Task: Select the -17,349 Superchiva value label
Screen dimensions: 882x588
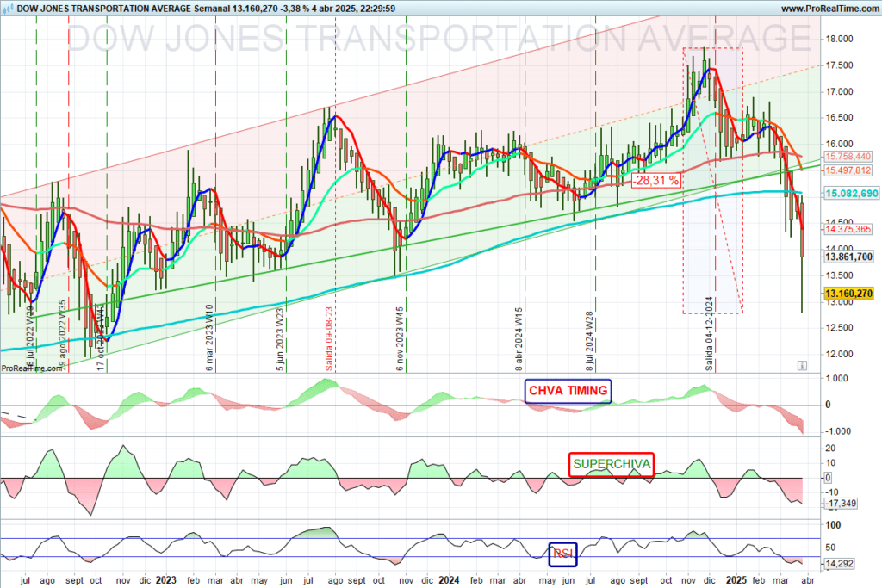Action: coord(841,504)
